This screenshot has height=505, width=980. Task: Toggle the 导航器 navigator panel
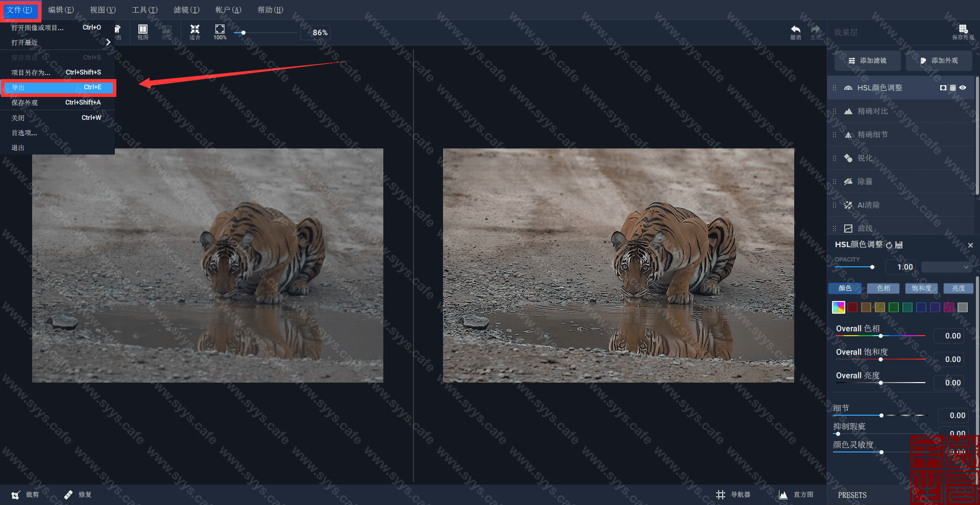733,494
